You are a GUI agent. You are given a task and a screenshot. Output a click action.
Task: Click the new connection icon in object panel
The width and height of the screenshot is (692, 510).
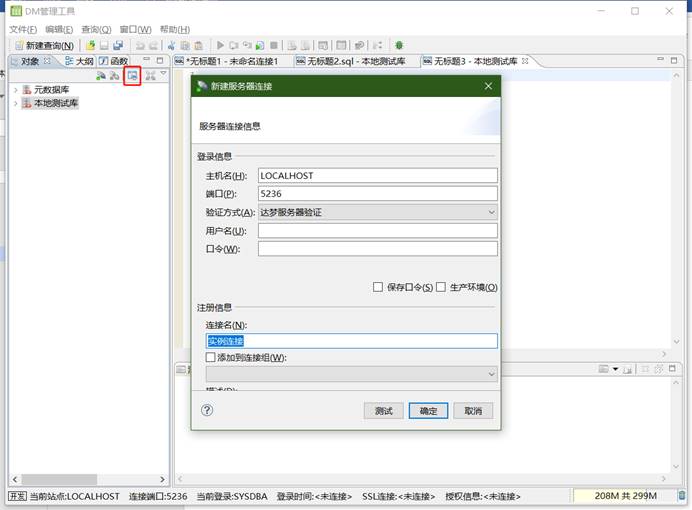coord(101,75)
